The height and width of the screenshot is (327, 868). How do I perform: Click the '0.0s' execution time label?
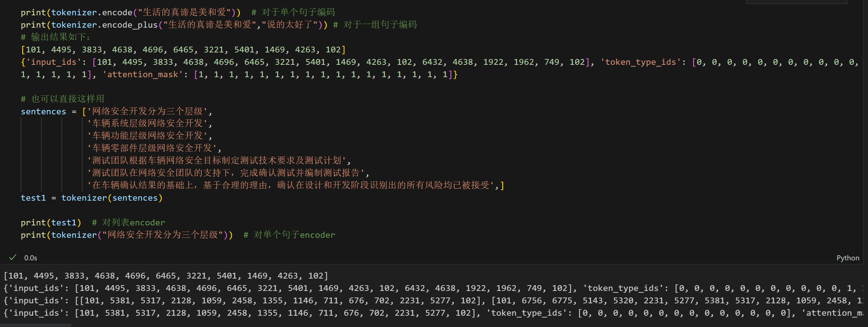(31, 258)
